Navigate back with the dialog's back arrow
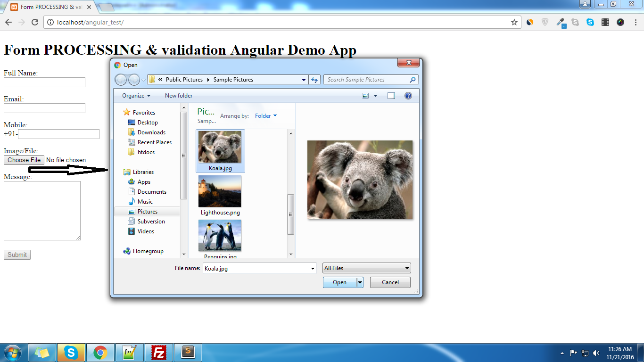The height and width of the screenshot is (362, 644). tap(121, 80)
